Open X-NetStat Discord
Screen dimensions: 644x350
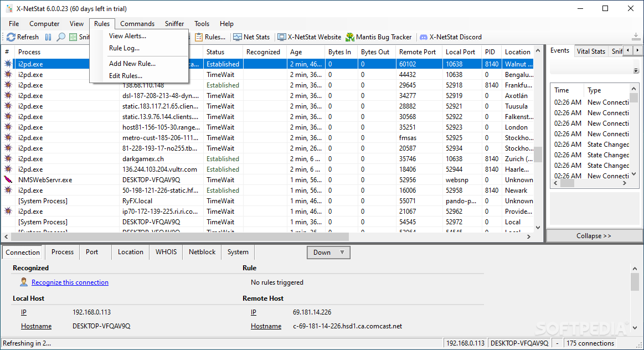point(450,37)
